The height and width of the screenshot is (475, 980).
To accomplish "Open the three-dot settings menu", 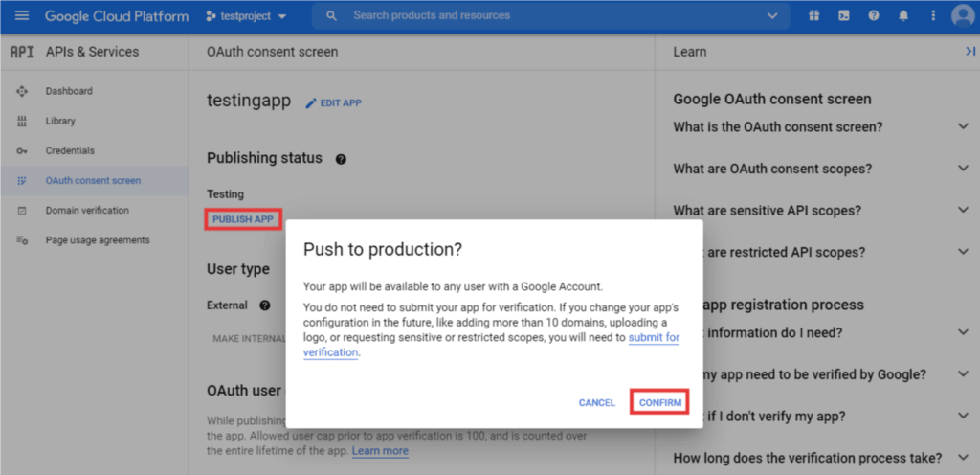I will coord(934,16).
